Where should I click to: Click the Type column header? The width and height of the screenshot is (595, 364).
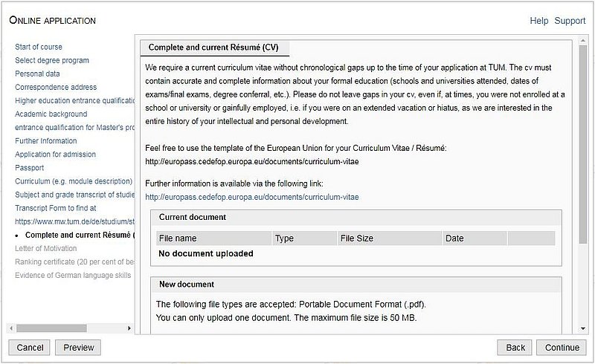304,238
